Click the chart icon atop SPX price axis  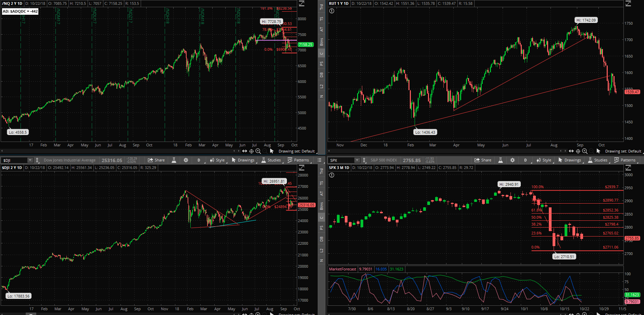click(628, 168)
